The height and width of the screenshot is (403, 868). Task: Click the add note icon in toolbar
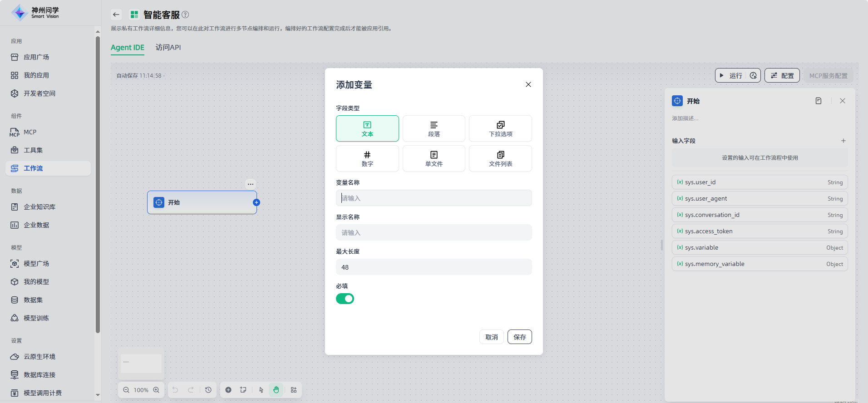click(x=243, y=390)
